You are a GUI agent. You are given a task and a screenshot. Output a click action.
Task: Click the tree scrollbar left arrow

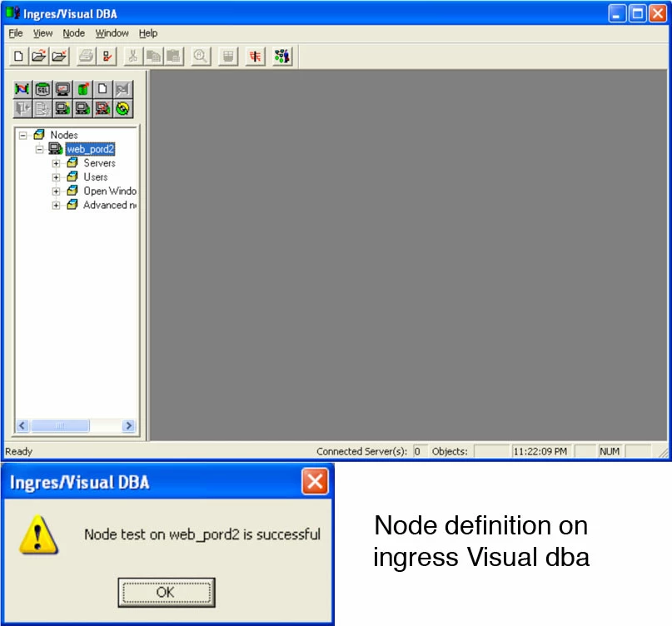(22, 426)
